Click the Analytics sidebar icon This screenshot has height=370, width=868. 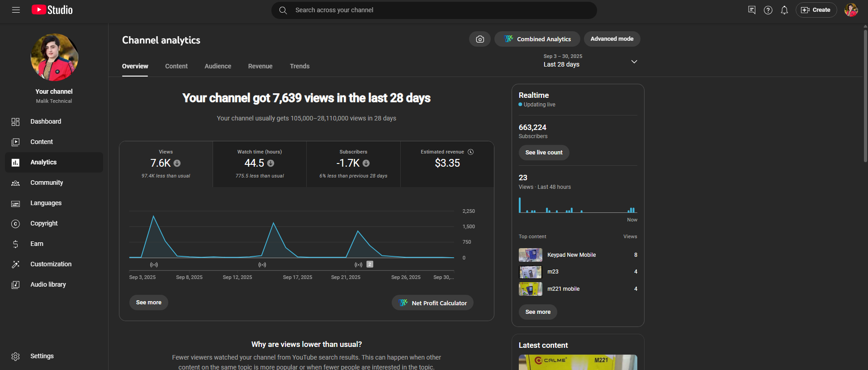coord(15,163)
